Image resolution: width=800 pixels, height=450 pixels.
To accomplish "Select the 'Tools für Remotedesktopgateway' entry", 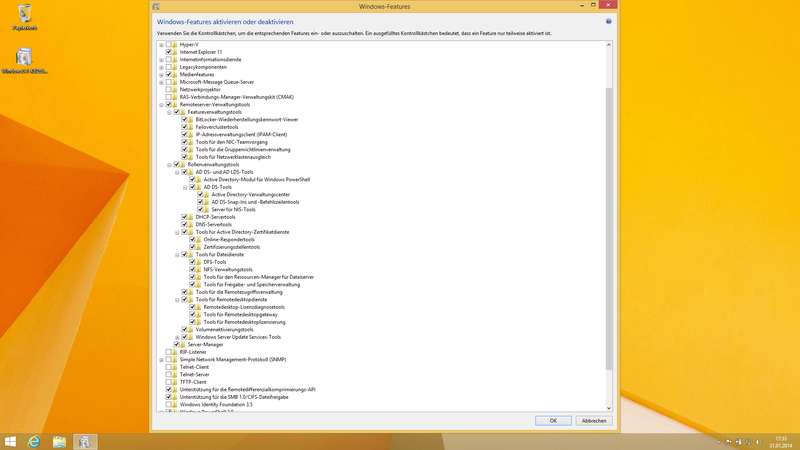I will point(240,315).
